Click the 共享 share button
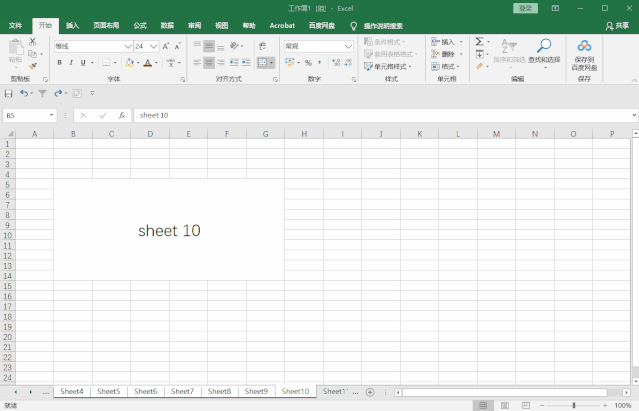This screenshot has height=411, width=639. click(x=617, y=26)
